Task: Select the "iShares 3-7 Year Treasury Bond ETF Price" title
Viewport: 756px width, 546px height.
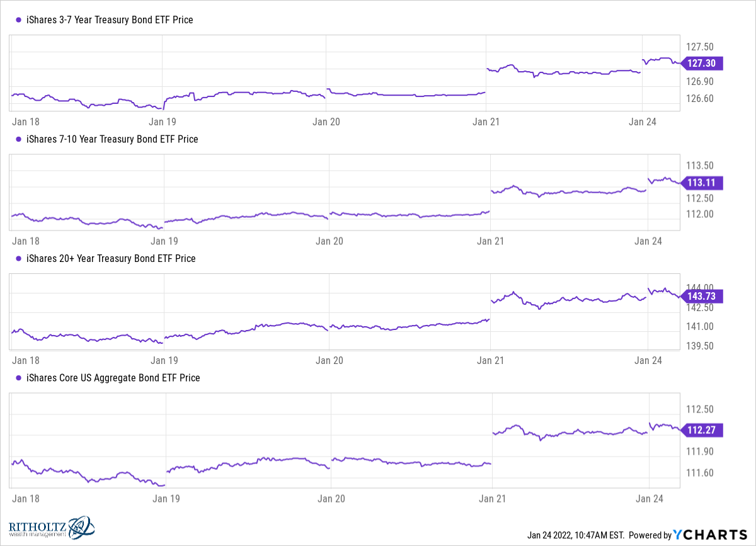Action: pos(109,20)
